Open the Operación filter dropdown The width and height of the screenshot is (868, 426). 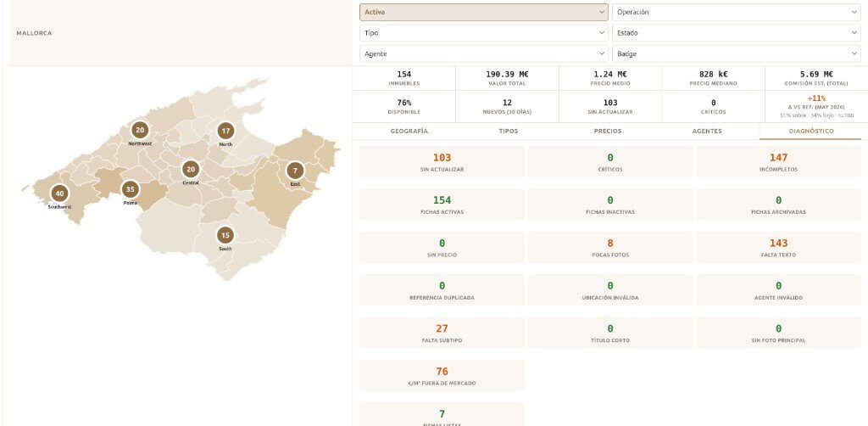point(737,12)
